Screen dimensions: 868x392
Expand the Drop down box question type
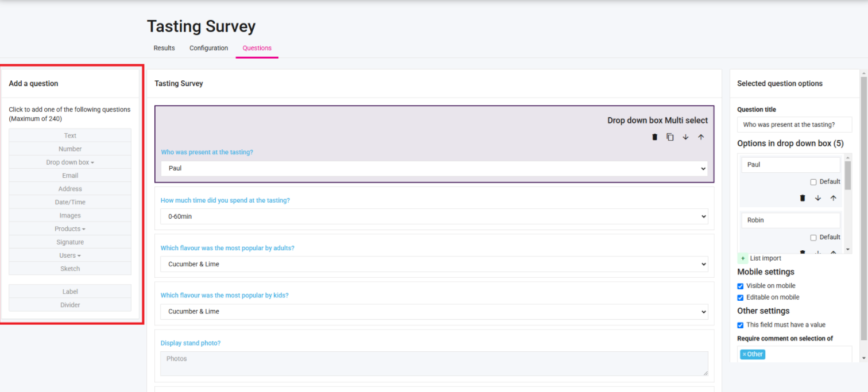70,162
